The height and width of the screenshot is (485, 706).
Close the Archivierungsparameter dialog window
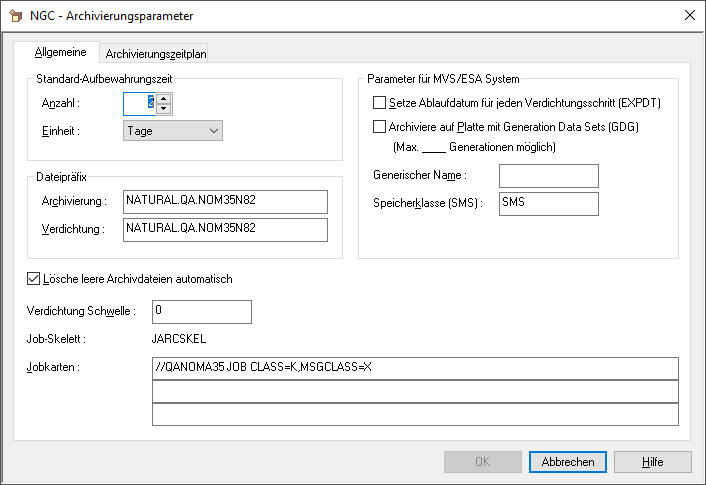click(688, 16)
